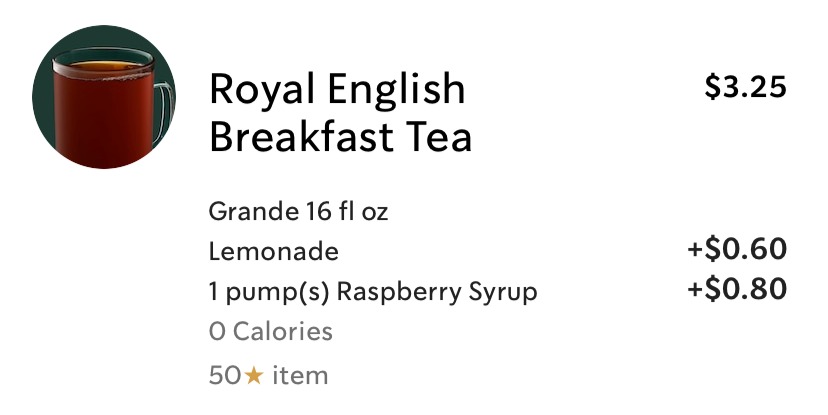Click the number 50 before the star

click(225, 376)
